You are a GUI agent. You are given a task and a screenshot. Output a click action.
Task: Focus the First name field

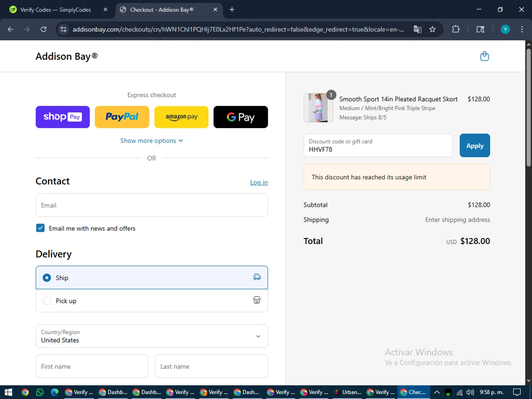coord(92,366)
